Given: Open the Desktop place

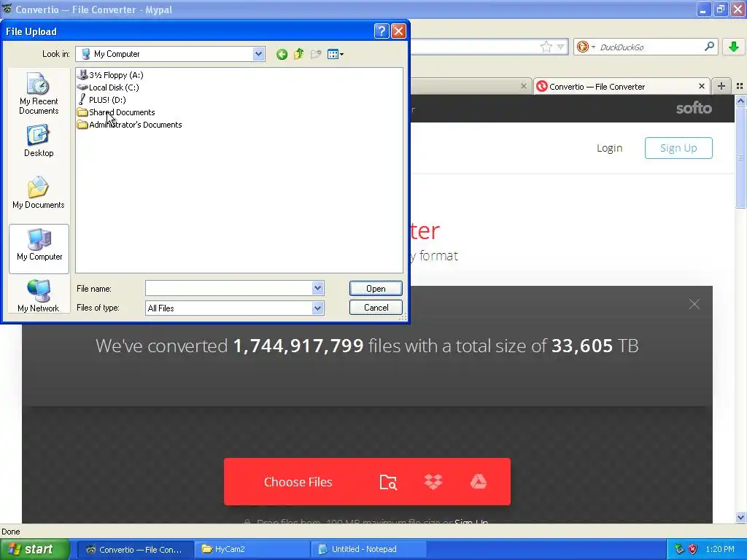Looking at the screenshot, I should click(39, 141).
